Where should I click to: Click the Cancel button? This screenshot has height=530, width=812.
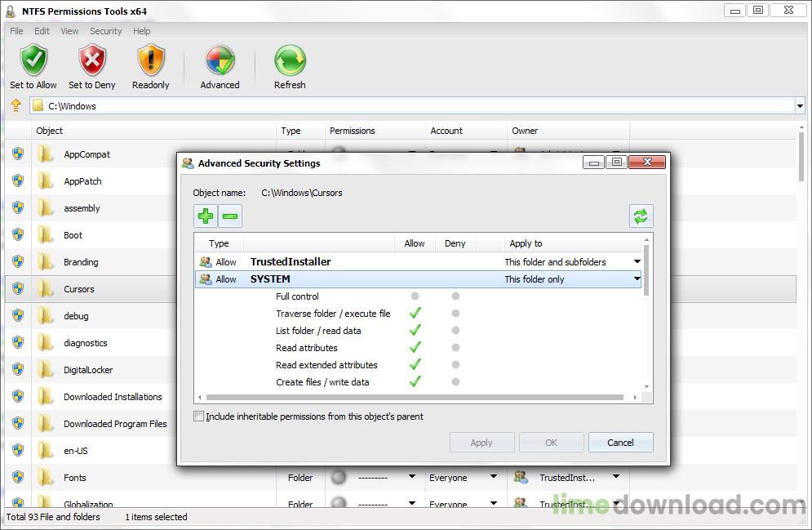[x=620, y=443]
